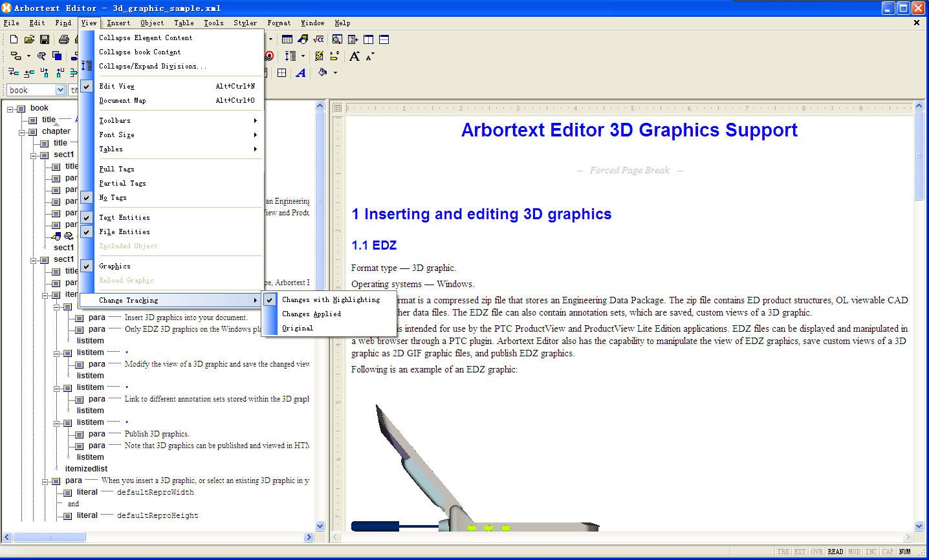The height and width of the screenshot is (560, 929).
Task: Click the table cell borders icon
Action: (282, 73)
